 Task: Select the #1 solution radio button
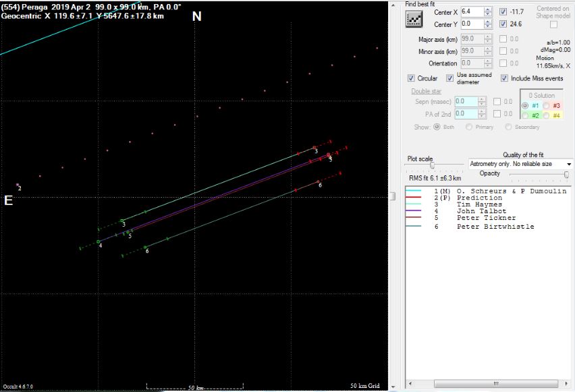click(526, 105)
